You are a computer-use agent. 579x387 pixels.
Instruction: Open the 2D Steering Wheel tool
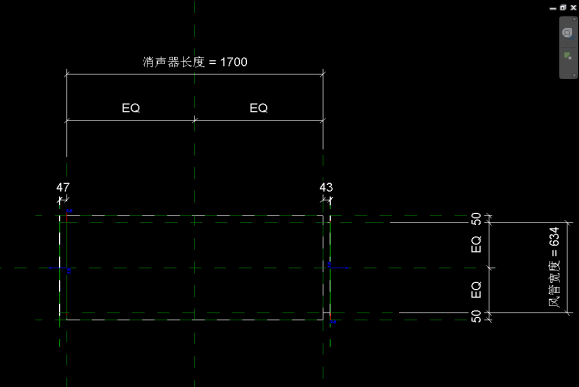(568, 33)
